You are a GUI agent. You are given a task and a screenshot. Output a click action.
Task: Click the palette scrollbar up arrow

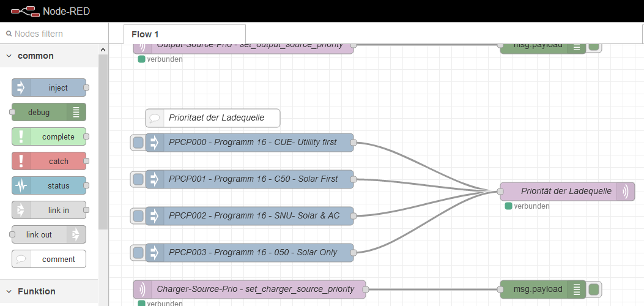103,50
